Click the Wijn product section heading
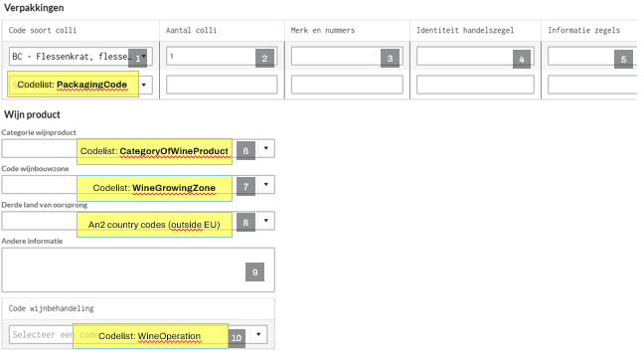Viewport: 644px width, 363px height. click(32, 114)
